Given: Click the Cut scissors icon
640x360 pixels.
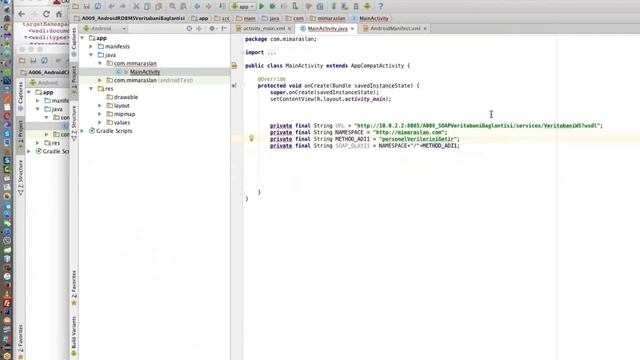Looking at the screenshot, I should (136, 6).
